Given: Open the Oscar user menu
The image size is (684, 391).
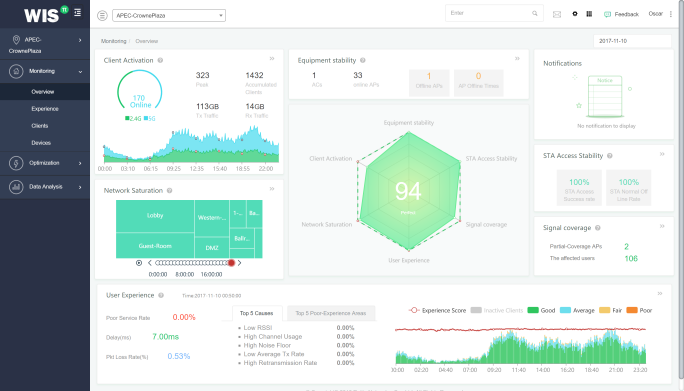Looking at the screenshot, I should [x=656, y=14].
